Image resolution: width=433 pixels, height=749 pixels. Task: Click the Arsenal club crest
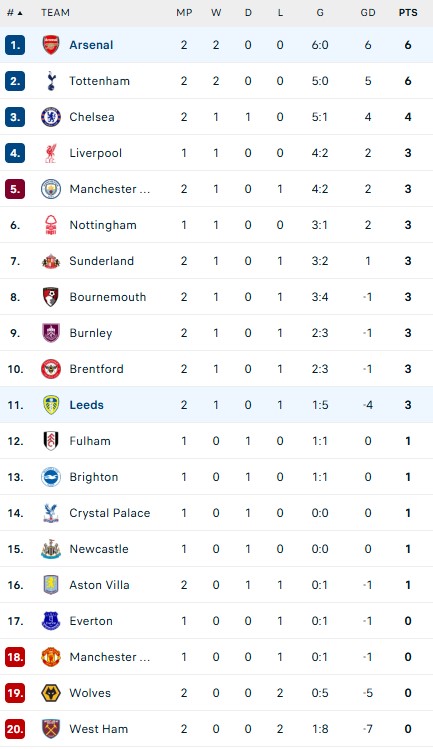51,45
